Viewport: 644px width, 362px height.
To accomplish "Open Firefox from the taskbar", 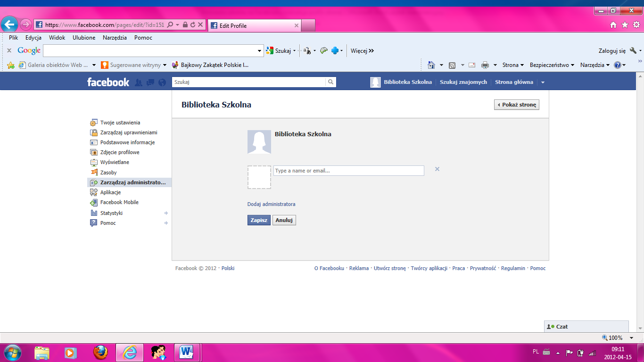I will [x=100, y=352].
